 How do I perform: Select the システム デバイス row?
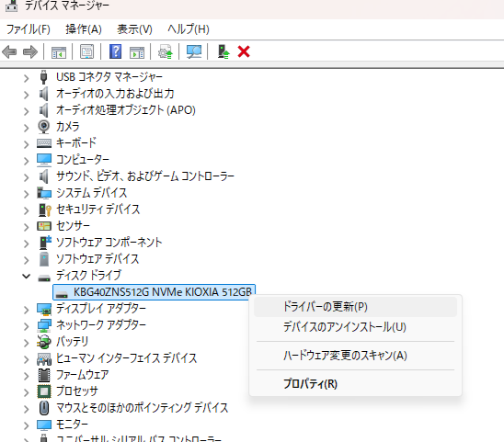pos(92,193)
